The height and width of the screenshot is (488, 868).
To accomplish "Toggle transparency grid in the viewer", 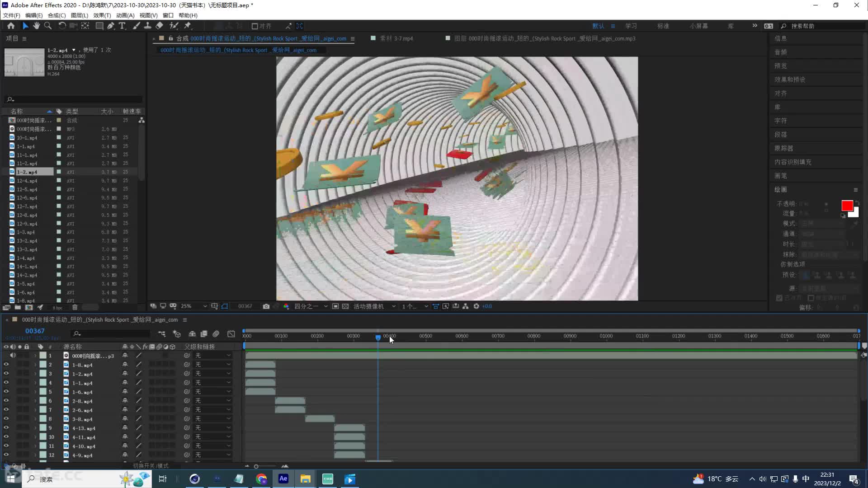I will (x=345, y=306).
